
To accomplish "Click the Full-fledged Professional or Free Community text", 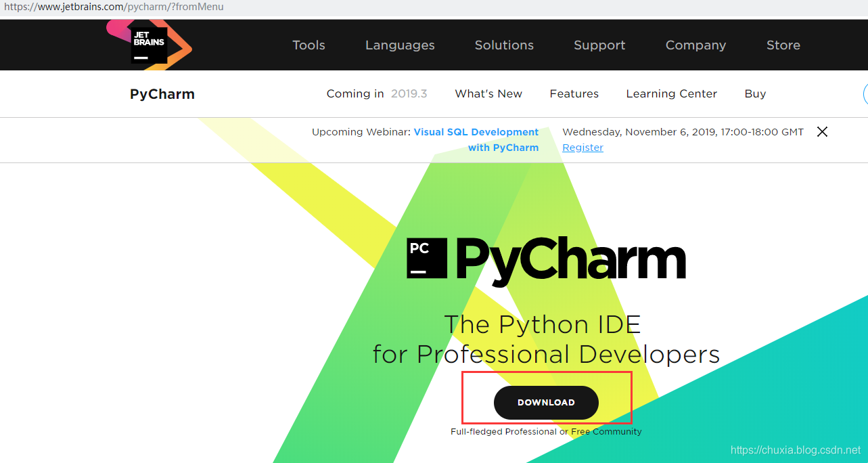I will pyautogui.click(x=546, y=431).
